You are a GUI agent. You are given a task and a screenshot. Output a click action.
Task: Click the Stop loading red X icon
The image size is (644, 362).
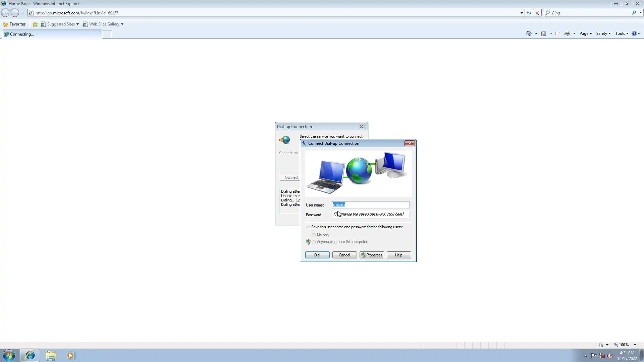[x=537, y=13]
